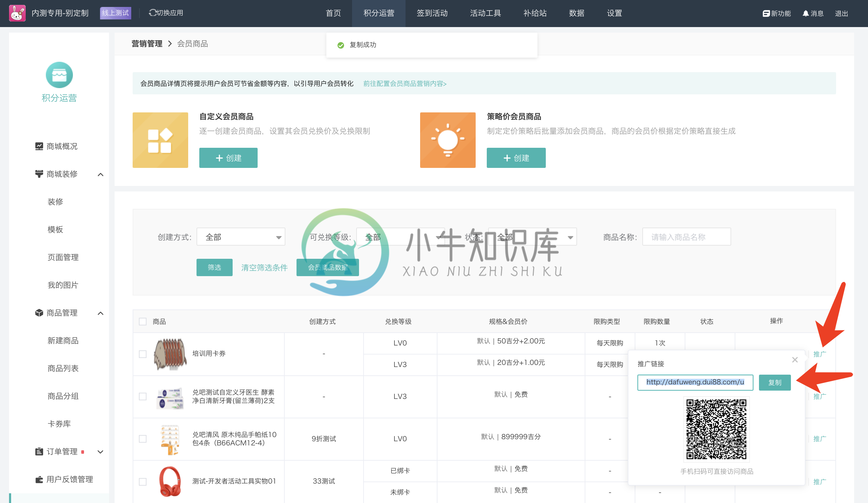Click the rabbit app logo
This screenshot has height=503, width=868.
17,13
